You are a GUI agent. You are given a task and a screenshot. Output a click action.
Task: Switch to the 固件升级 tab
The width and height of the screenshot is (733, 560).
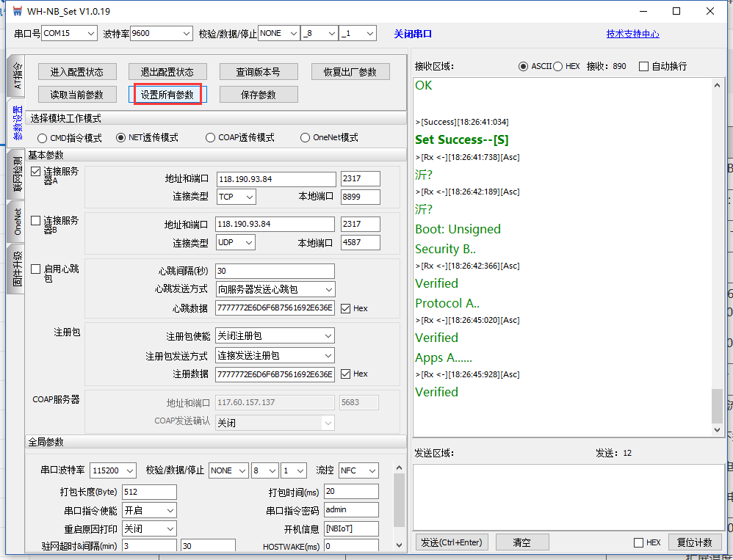16,269
